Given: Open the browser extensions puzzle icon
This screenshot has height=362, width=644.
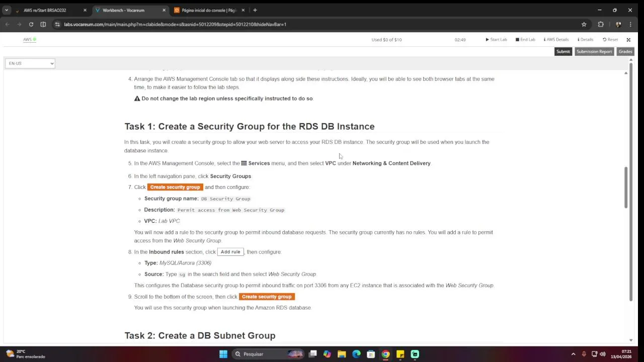Looking at the screenshot, I should pyautogui.click(x=601, y=24).
